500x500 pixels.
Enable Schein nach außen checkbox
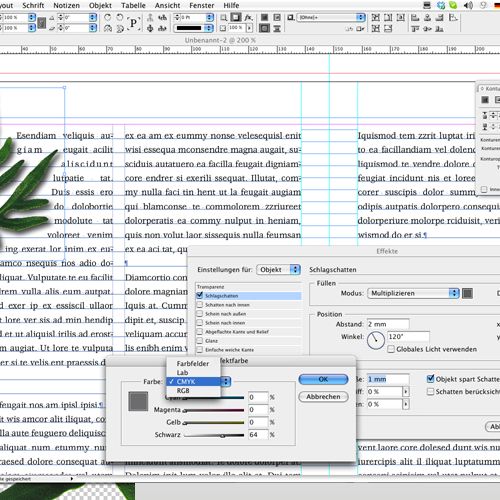pyautogui.click(x=200, y=313)
